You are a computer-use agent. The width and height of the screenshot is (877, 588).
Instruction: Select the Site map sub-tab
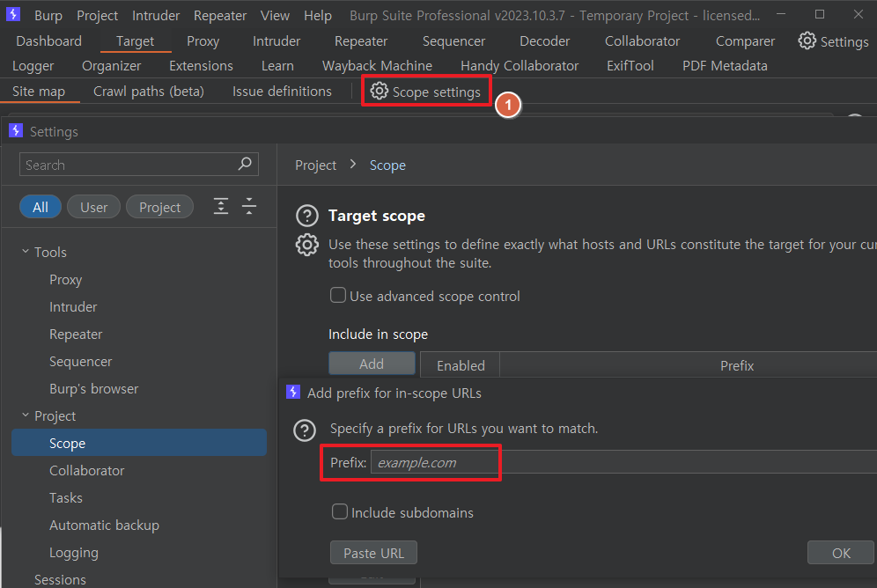[39, 92]
